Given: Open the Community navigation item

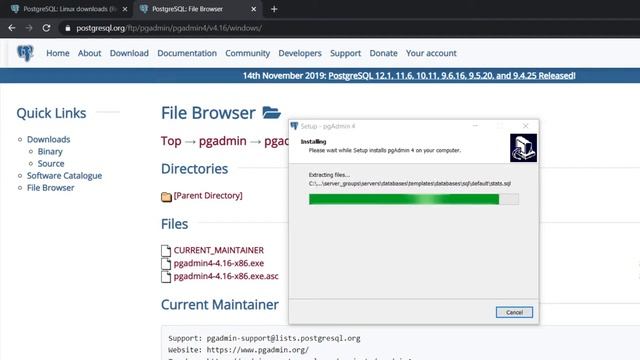Looking at the screenshot, I should tap(247, 53).
